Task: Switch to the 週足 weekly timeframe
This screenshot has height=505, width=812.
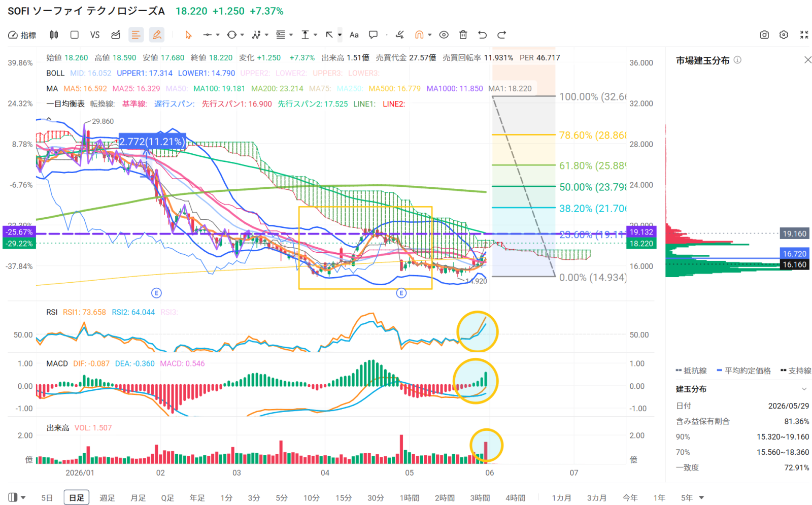Action: (x=107, y=497)
